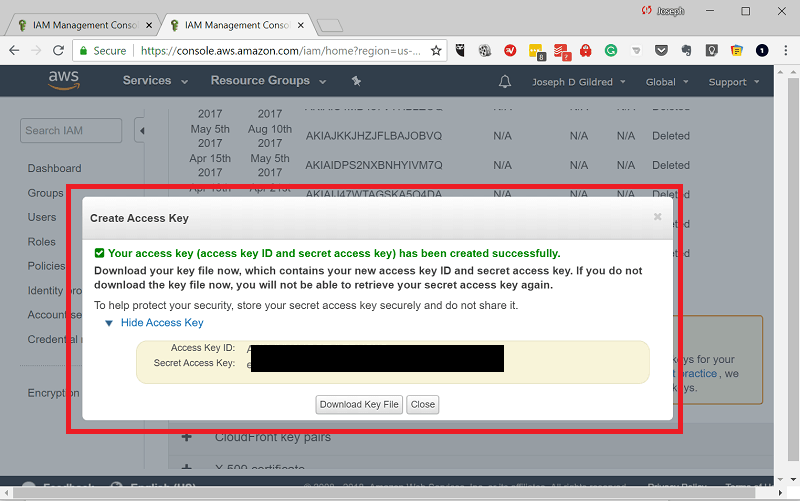The width and height of the screenshot is (800, 501).
Task: Collapse the access key details with Hide Access Key
Action: pos(162,322)
